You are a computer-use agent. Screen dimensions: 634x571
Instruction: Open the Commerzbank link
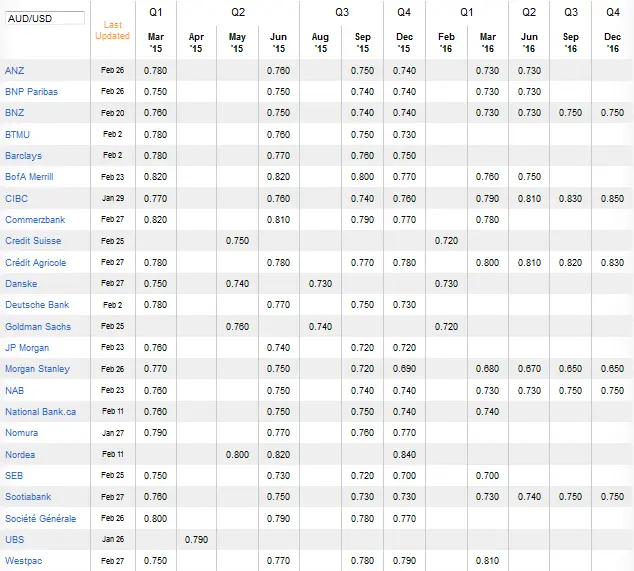pos(35,220)
